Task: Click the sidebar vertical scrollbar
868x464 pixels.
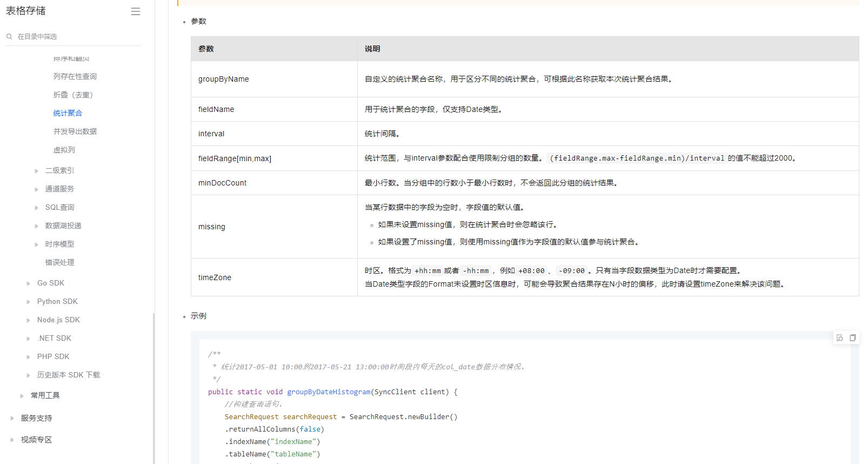Action: pyautogui.click(x=154, y=388)
